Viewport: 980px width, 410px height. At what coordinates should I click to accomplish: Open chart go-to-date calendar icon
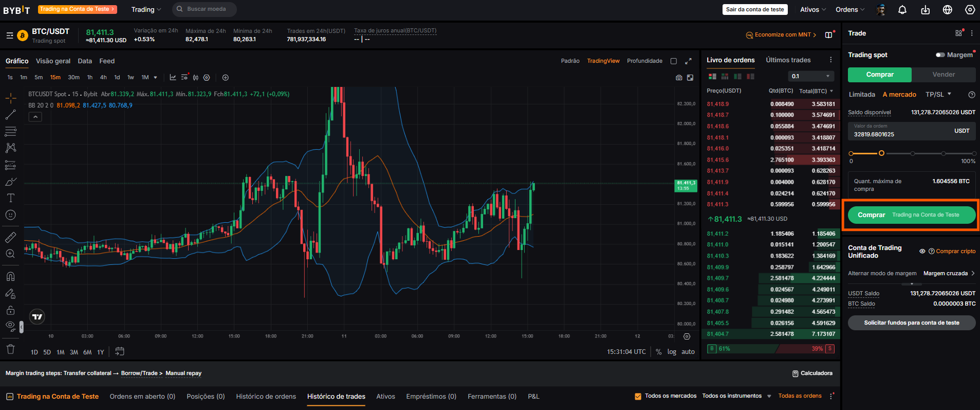point(120,351)
